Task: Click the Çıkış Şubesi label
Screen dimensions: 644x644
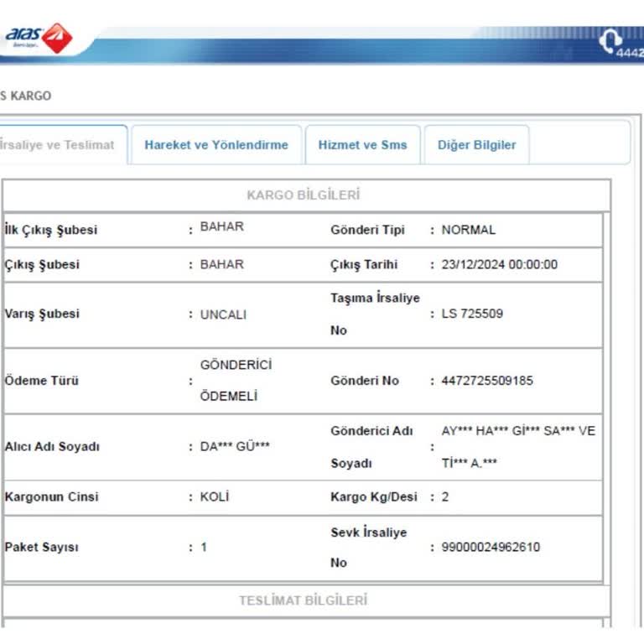Action: coord(42,264)
